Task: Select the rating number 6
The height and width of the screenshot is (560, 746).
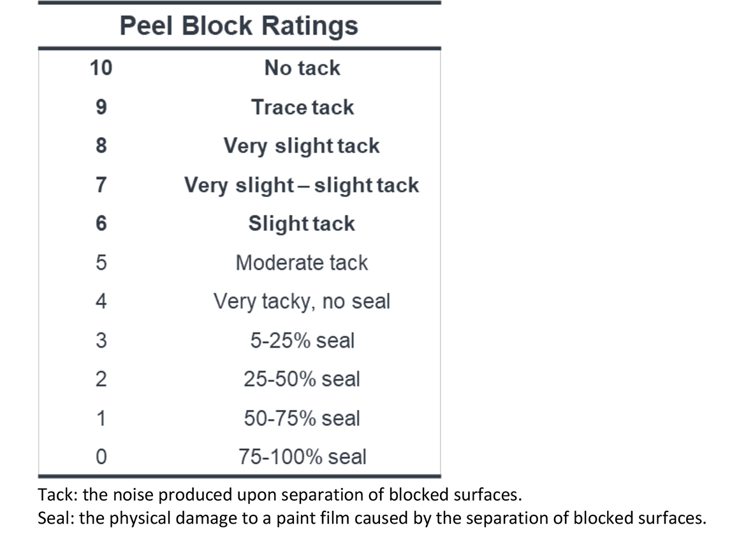Action: click(x=101, y=224)
